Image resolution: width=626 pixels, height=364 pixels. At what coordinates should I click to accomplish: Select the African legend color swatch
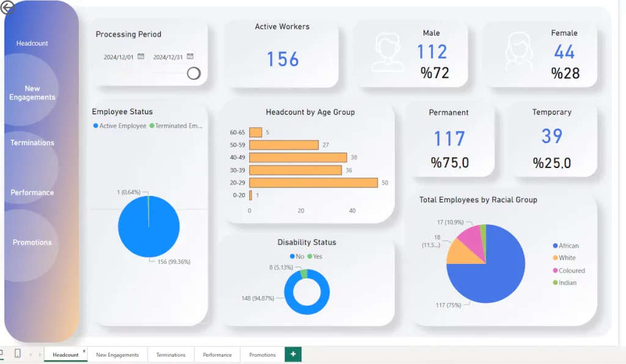(554, 246)
